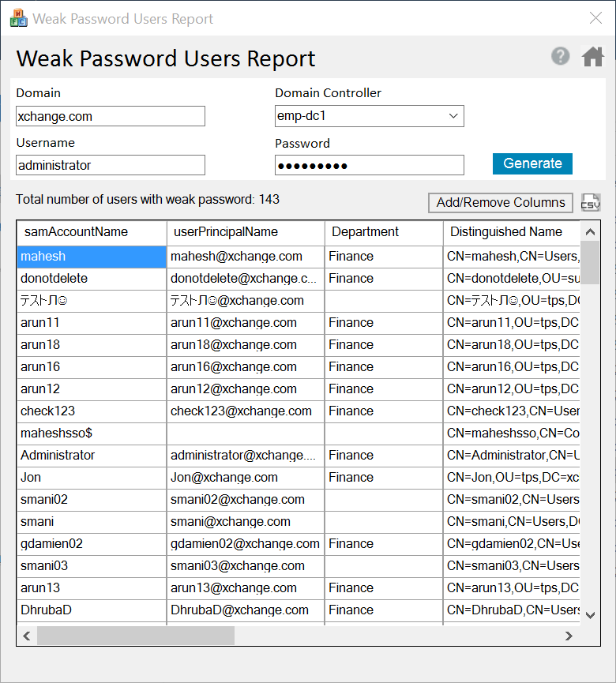Export the report using the CSV icon
616x683 pixels.
[591, 203]
